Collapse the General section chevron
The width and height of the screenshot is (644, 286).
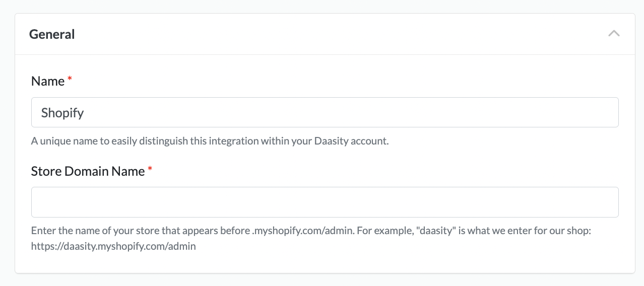click(613, 34)
